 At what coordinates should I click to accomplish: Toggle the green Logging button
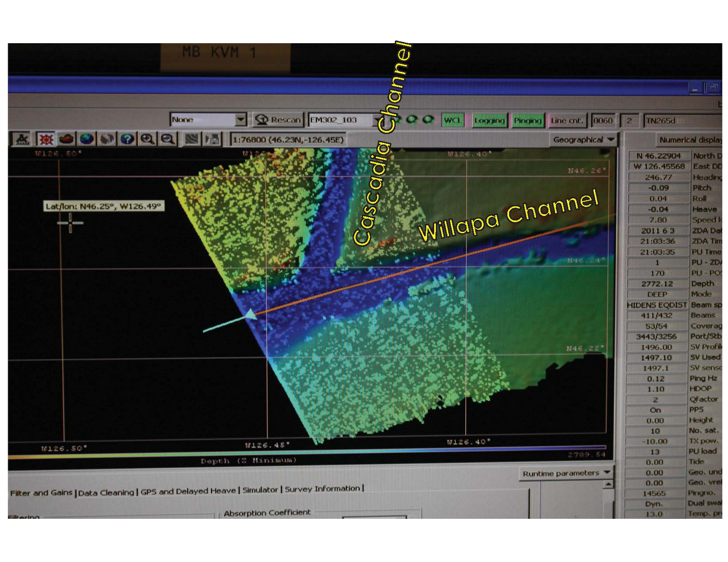pyautogui.click(x=489, y=120)
